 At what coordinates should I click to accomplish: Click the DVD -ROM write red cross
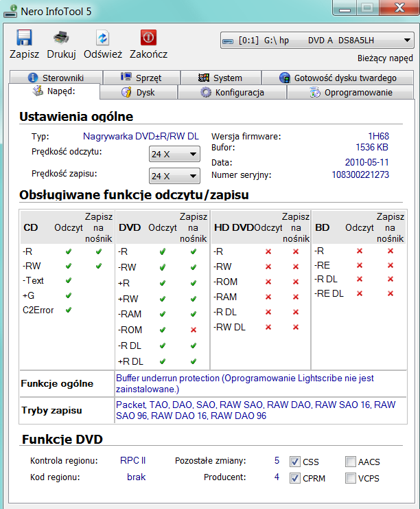point(194,330)
